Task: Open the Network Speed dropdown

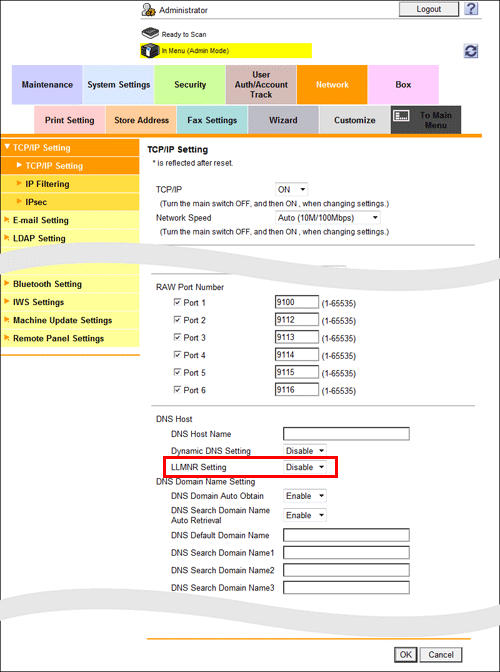Action: [x=327, y=218]
